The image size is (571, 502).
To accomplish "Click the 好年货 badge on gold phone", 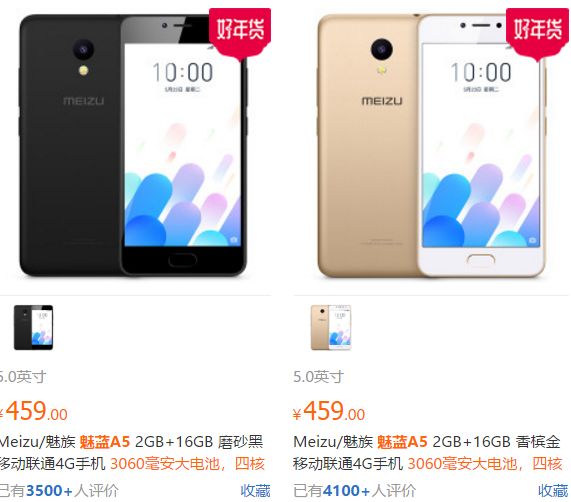I will (537, 33).
